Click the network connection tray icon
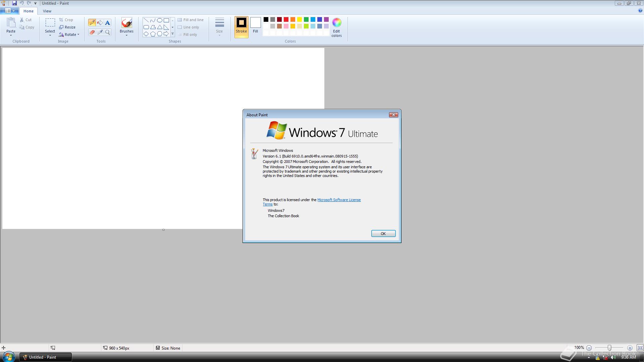Image resolution: width=644 pixels, height=362 pixels. coord(605,358)
